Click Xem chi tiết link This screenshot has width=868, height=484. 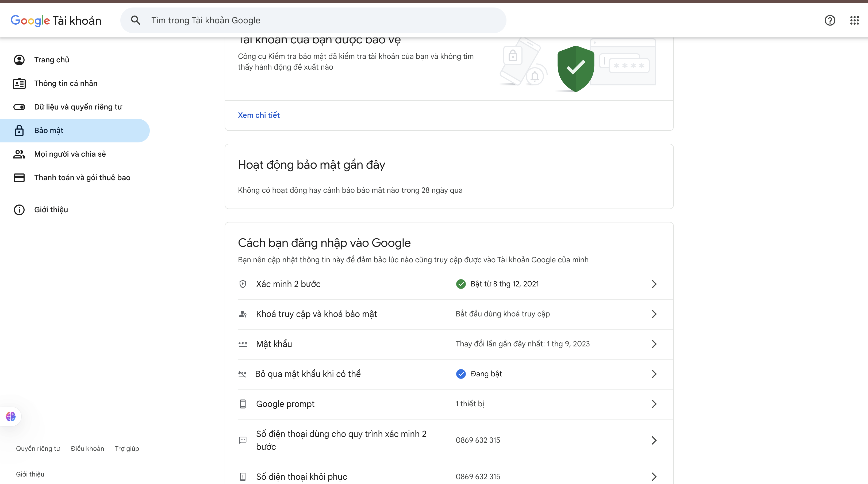(x=258, y=115)
